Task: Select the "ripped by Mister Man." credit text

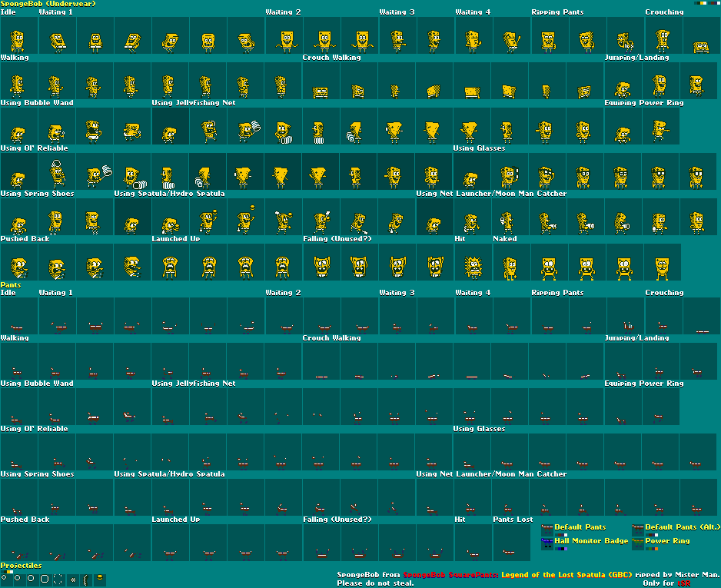Action: (x=677, y=575)
